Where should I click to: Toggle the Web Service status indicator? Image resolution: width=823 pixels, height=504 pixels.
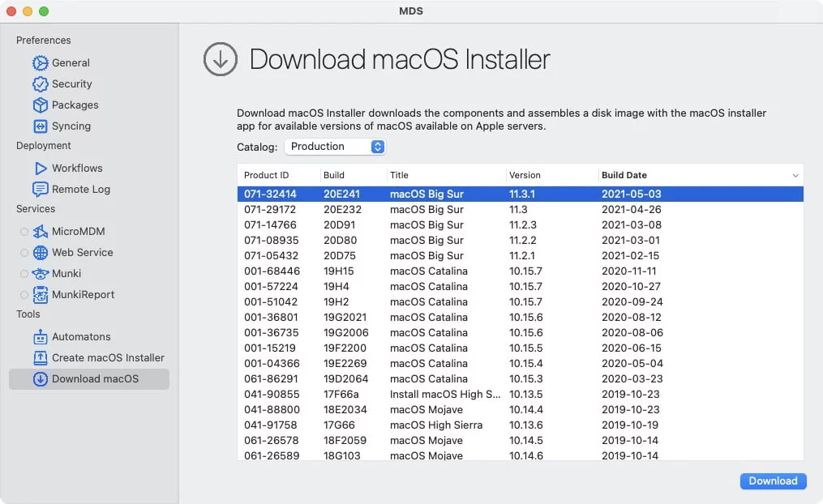point(24,253)
